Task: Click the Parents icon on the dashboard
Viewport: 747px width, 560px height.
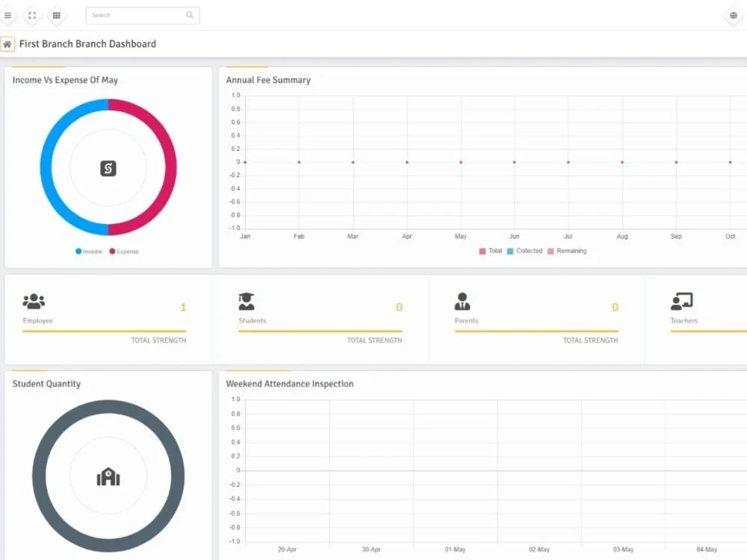Action: pyautogui.click(x=463, y=301)
